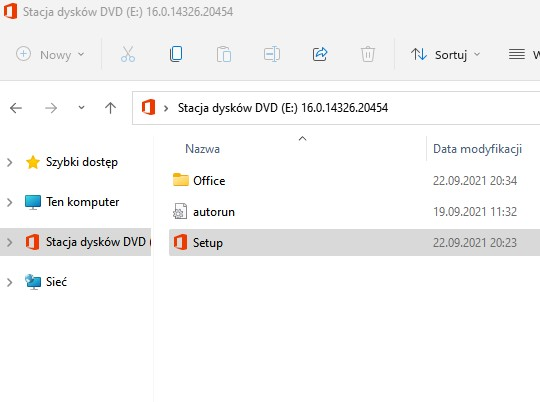The width and height of the screenshot is (540, 402).
Task: Click the date 22.09.2021 20:34
Action: [475, 181]
